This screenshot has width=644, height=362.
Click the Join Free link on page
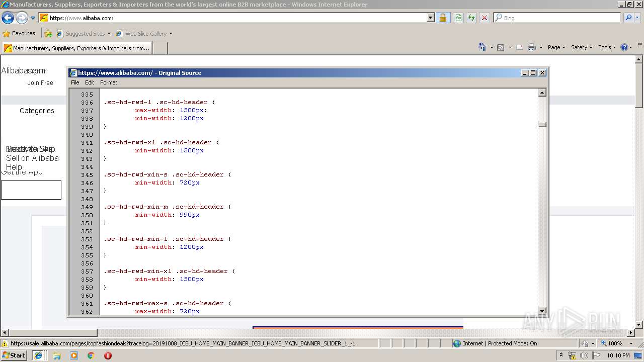pyautogui.click(x=40, y=83)
